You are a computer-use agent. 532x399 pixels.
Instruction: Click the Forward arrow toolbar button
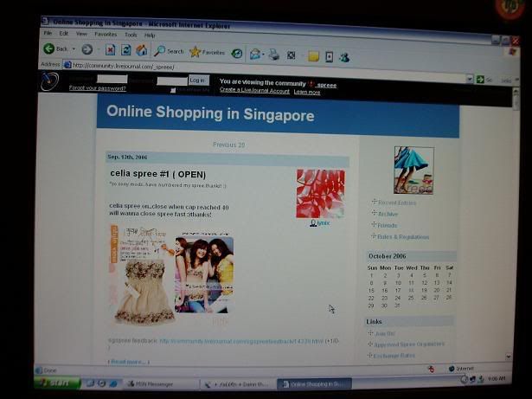click(87, 49)
